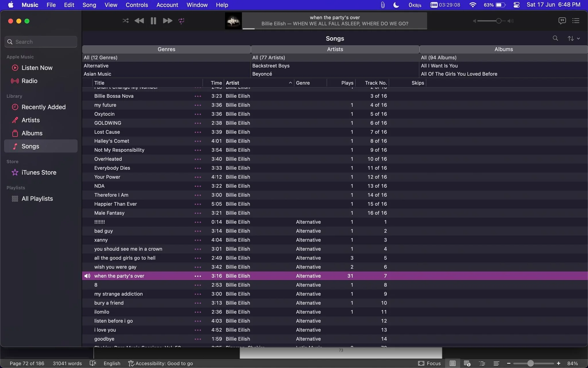Seek in the song progress bar

[334, 28]
